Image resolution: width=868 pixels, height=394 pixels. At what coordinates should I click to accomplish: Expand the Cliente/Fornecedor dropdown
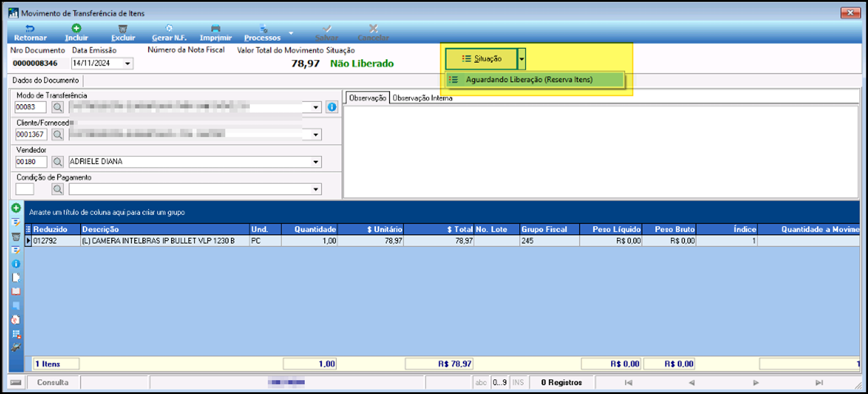tap(317, 135)
